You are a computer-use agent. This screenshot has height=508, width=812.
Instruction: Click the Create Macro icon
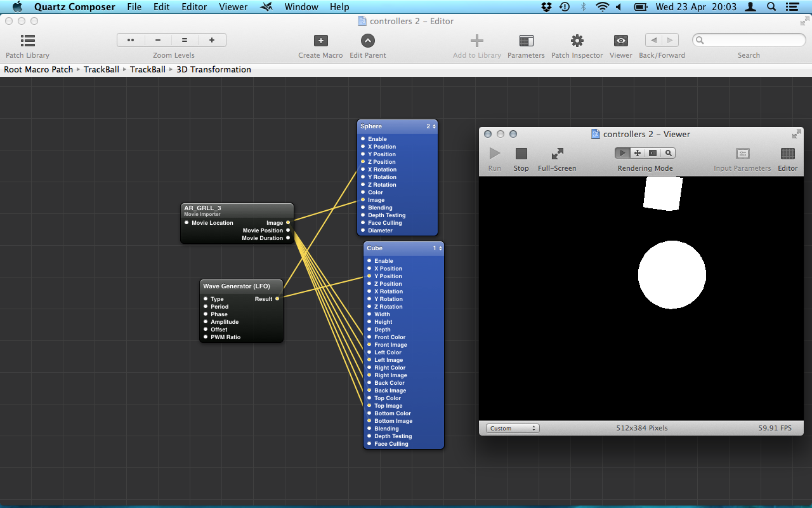pos(320,41)
